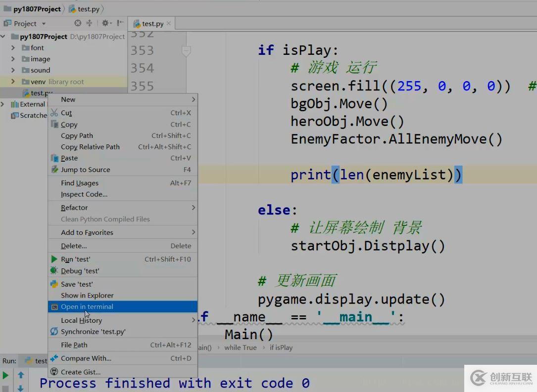Screen dimensions: 537x392
Task: Click 'while True' in the code breadcrumb
Action: click(240, 348)
